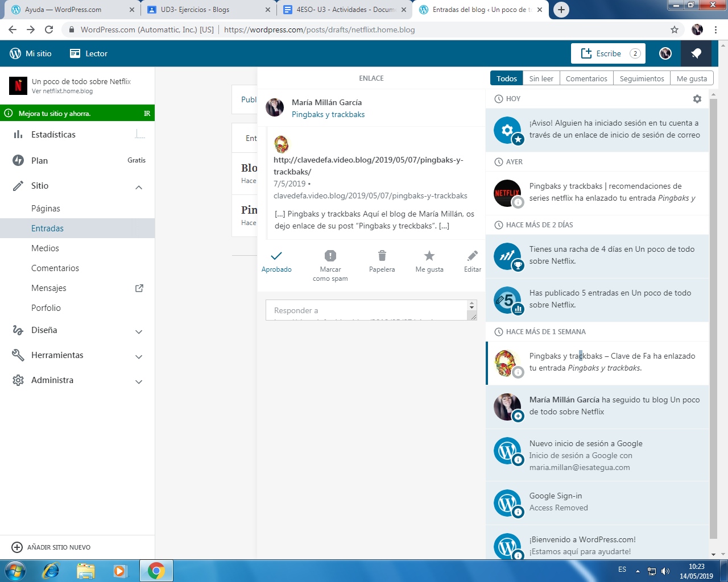The height and width of the screenshot is (582, 728).
Task: Open the user profile avatar in header
Action: coord(665,53)
